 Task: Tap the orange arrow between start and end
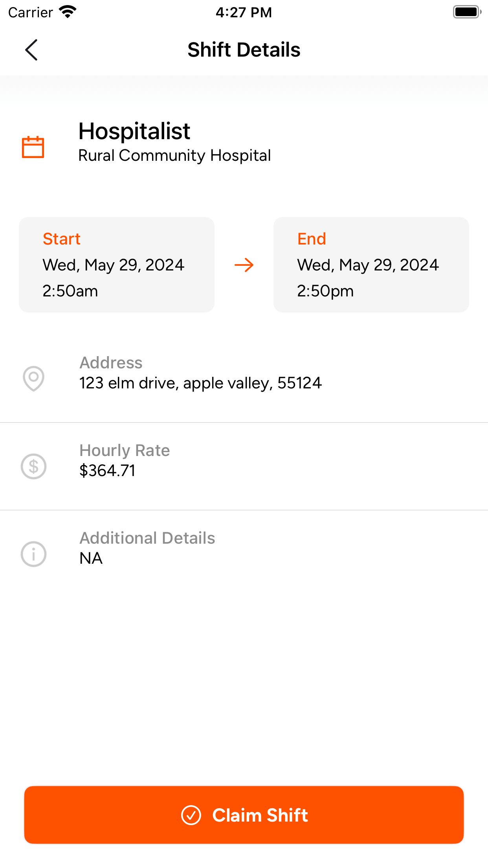click(244, 265)
